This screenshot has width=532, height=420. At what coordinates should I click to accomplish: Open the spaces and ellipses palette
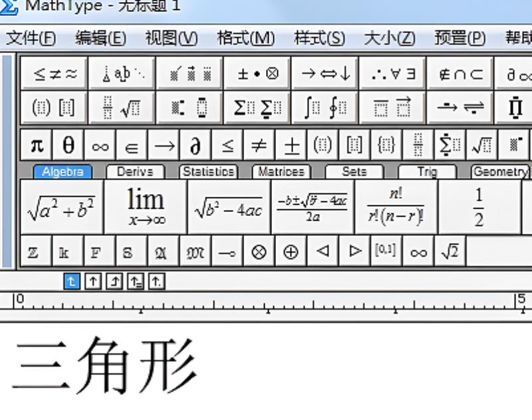[x=122, y=73]
